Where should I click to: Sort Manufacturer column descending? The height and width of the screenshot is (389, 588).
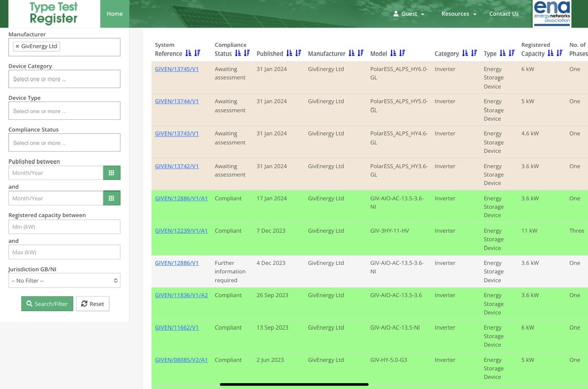361,53
